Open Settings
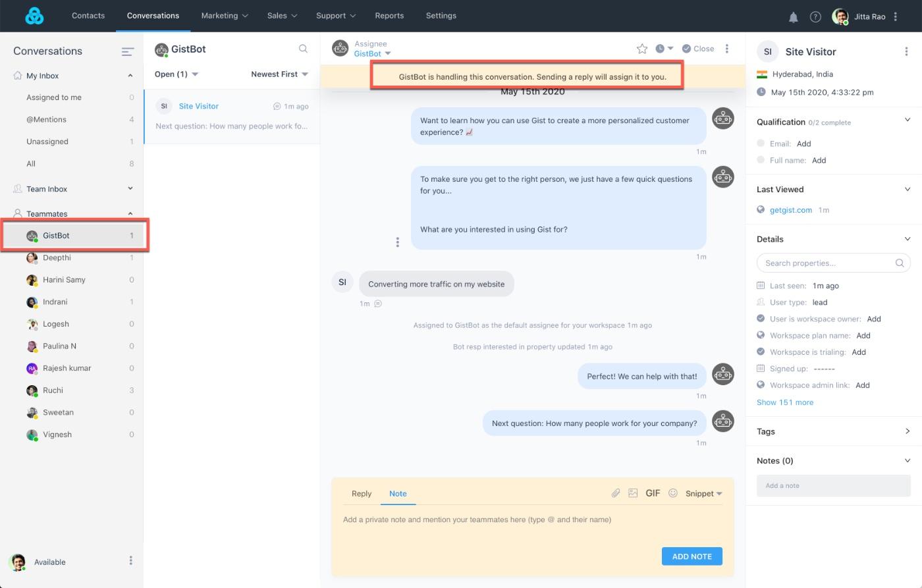Image resolution: width=922 pixels, height=588 pixels. (441, 16)
